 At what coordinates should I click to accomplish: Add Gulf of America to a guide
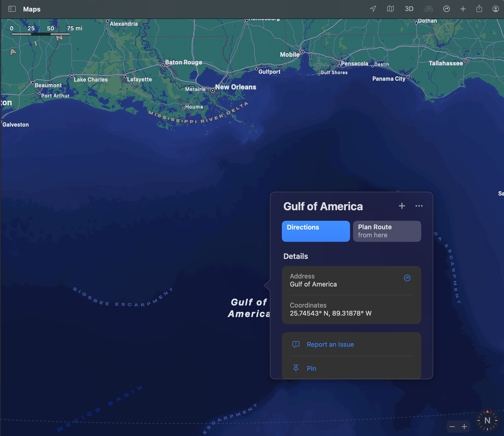[x=402, y=206]
